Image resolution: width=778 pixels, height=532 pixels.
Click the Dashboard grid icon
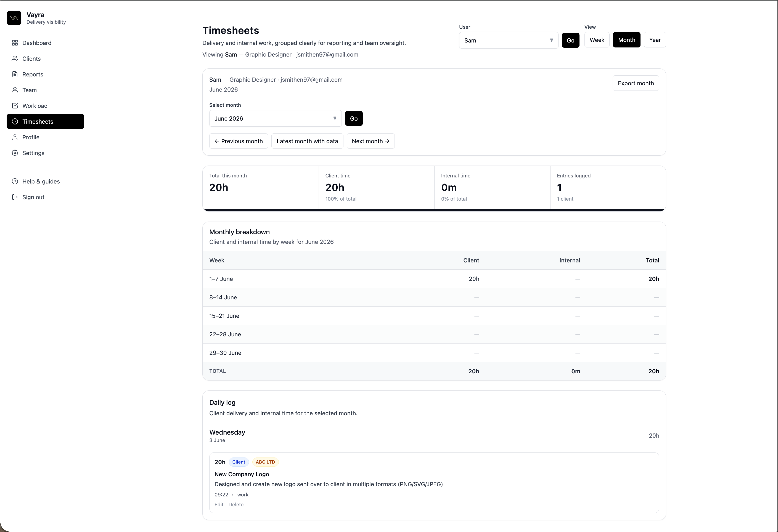[15, 43]
